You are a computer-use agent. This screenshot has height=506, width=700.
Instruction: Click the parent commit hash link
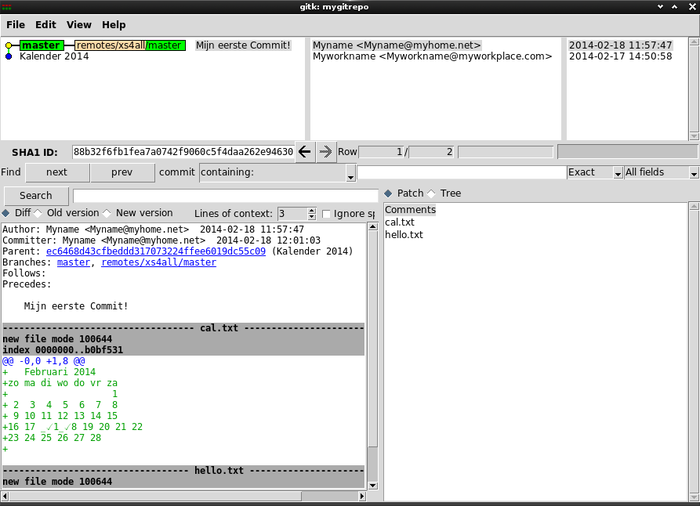point(156,252)
